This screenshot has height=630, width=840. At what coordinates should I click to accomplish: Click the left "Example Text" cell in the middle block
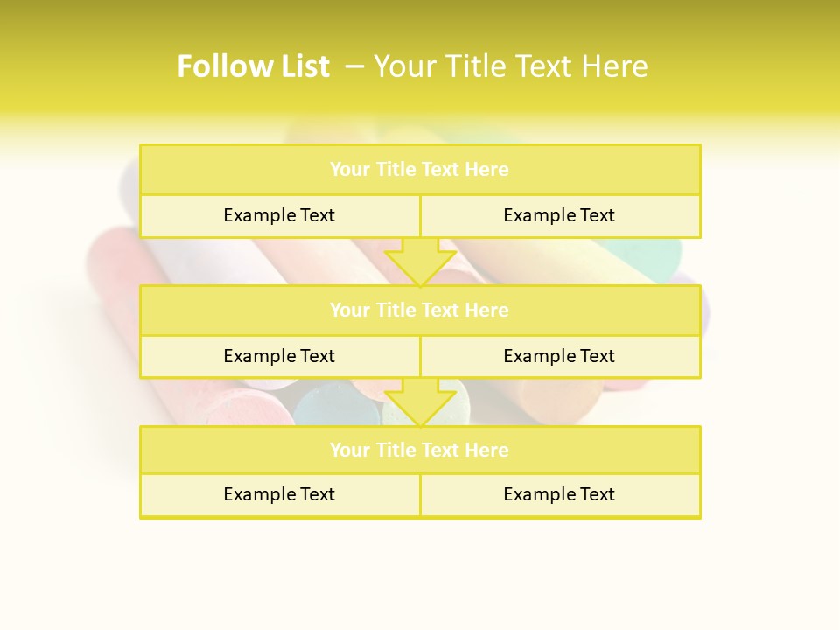click(280, 356)
